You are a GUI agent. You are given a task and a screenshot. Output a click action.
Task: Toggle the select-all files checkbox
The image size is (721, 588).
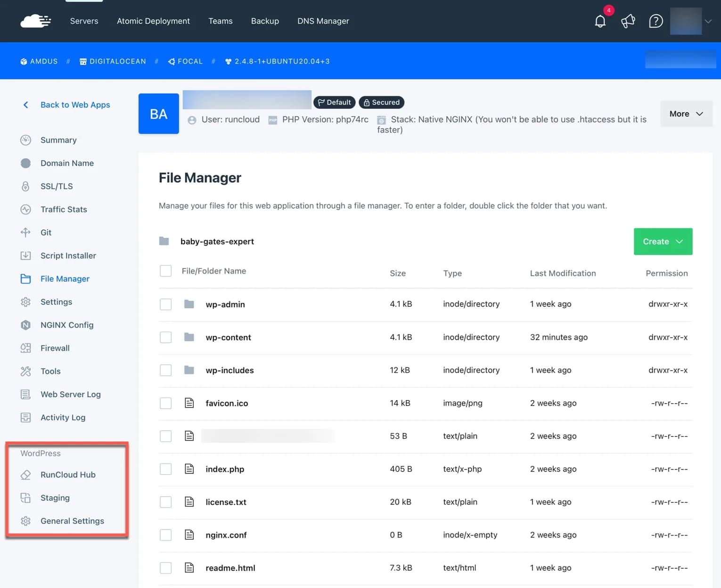pyautogui.click(x=165, y=271)
